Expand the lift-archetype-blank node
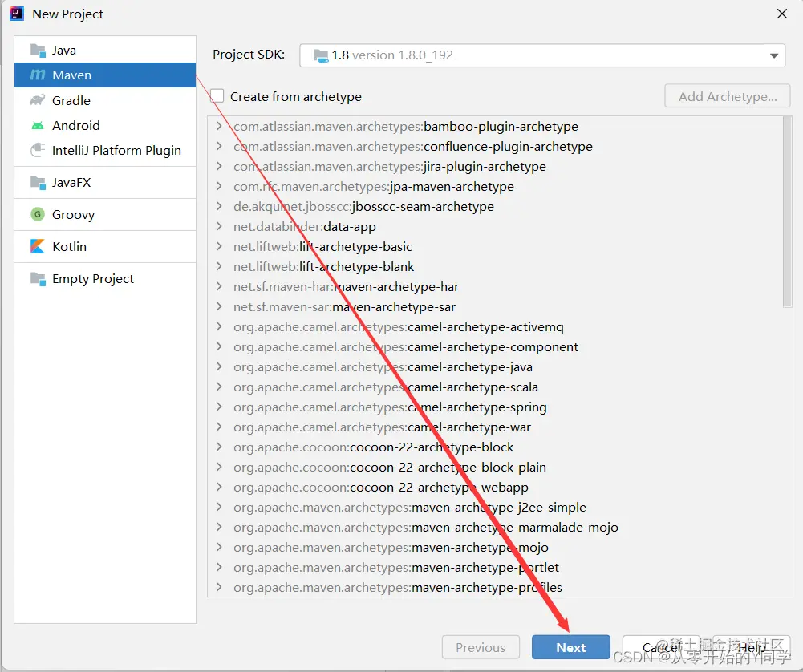 219,266
